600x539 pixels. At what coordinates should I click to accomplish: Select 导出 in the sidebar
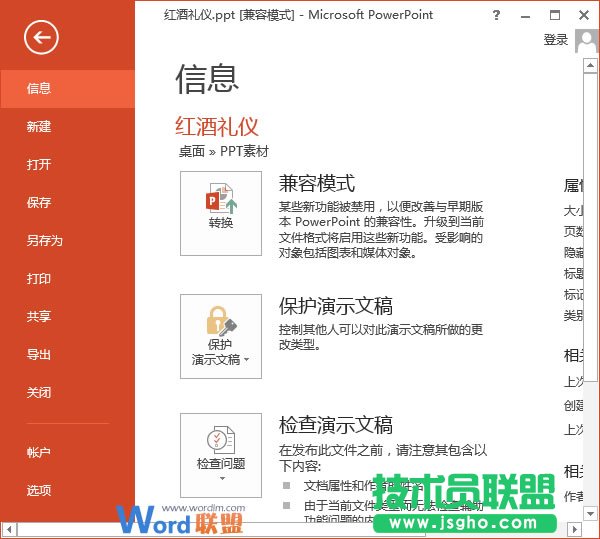[x=67, y=354]
